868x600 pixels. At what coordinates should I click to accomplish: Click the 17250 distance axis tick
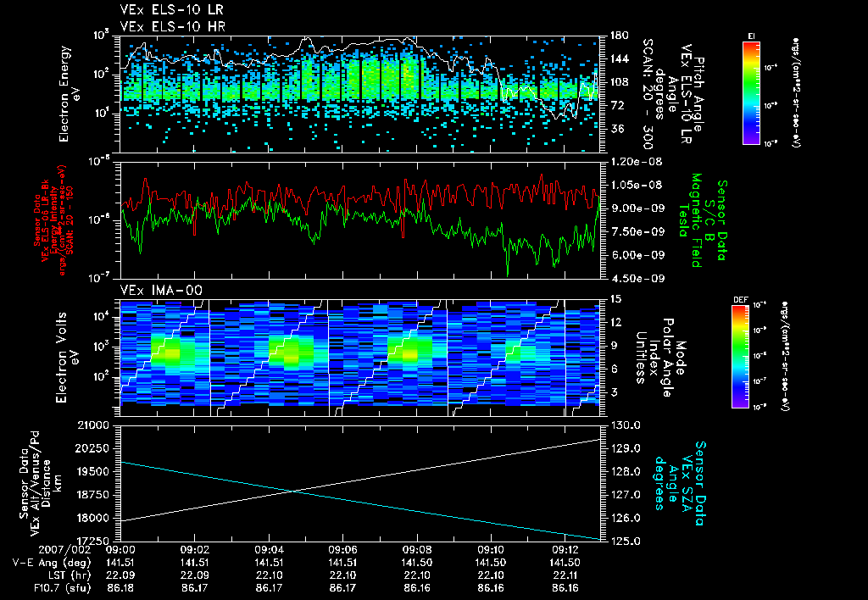93,540
